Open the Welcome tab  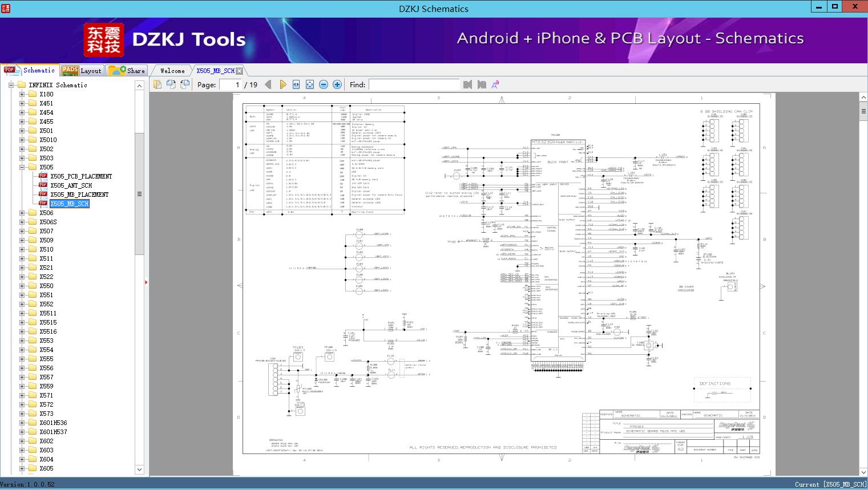[x=172, y=71]
